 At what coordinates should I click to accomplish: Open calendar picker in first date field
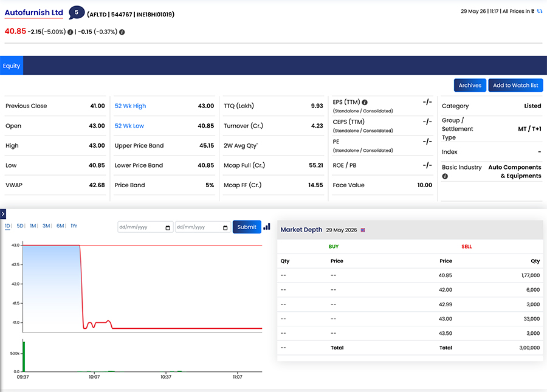(168, 228)
